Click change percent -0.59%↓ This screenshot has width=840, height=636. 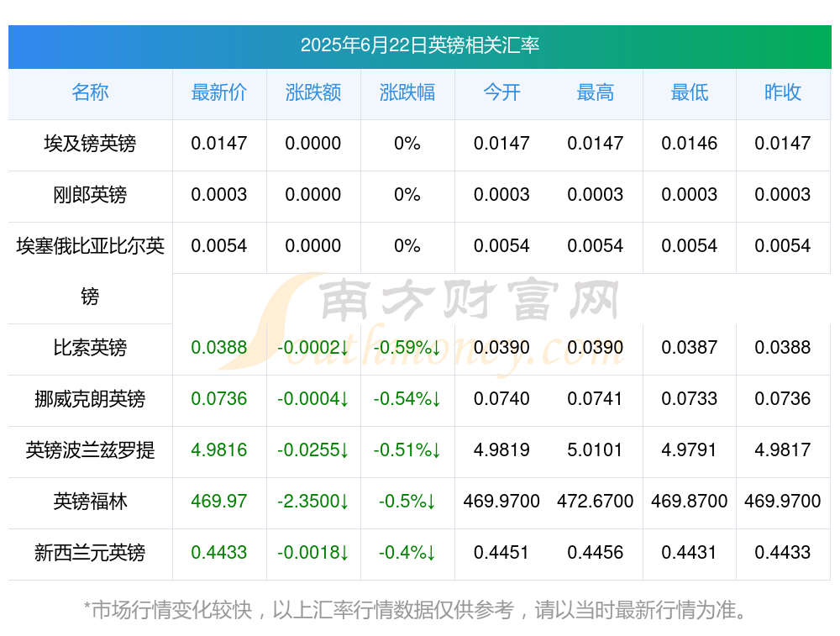pos(407,348)
